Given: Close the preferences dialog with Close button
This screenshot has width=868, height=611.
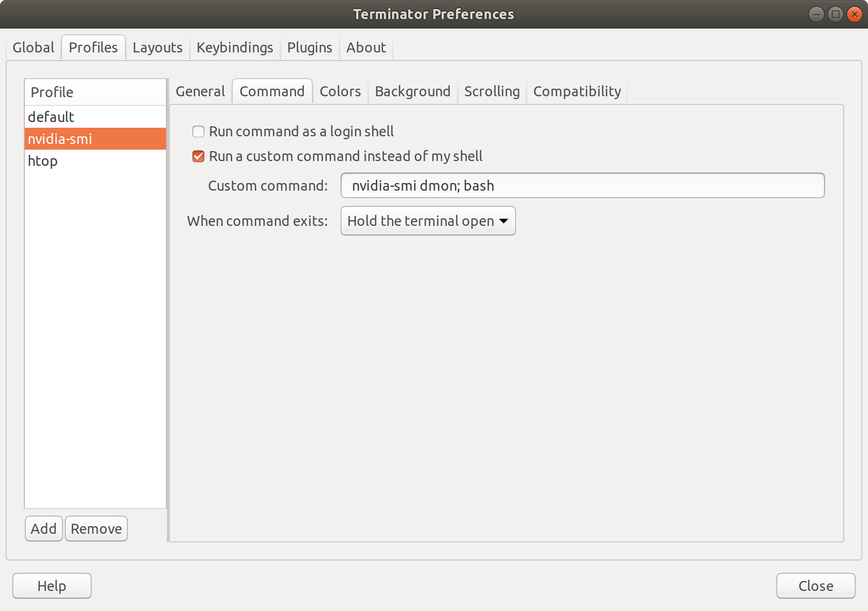Looking at the screenshot, I should point(816,586).
